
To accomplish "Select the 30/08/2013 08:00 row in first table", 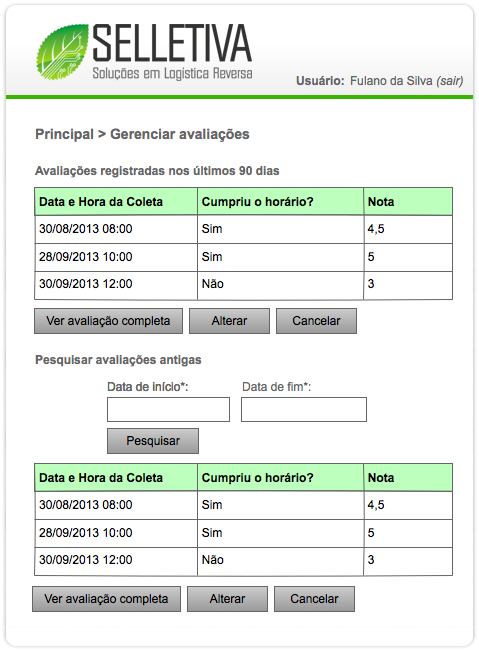I will tap(243, 229).
